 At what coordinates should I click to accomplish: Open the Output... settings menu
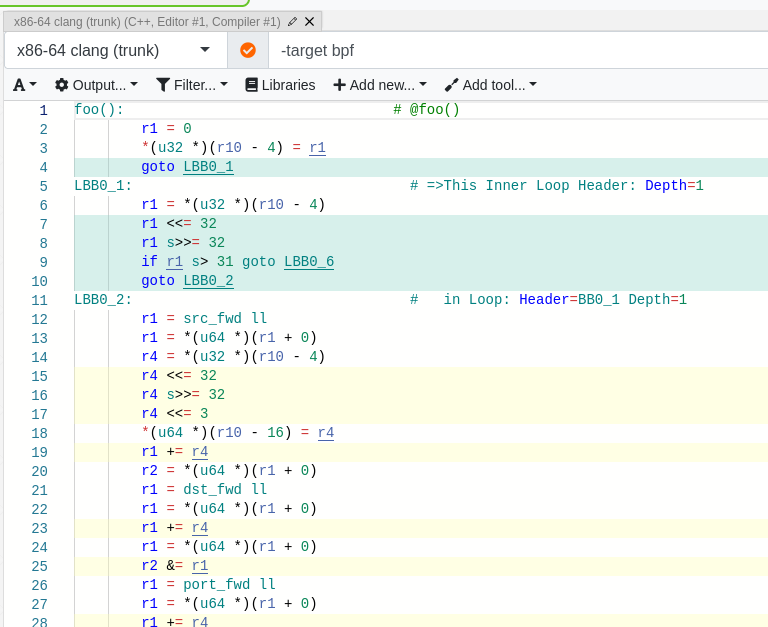point(96,85)
